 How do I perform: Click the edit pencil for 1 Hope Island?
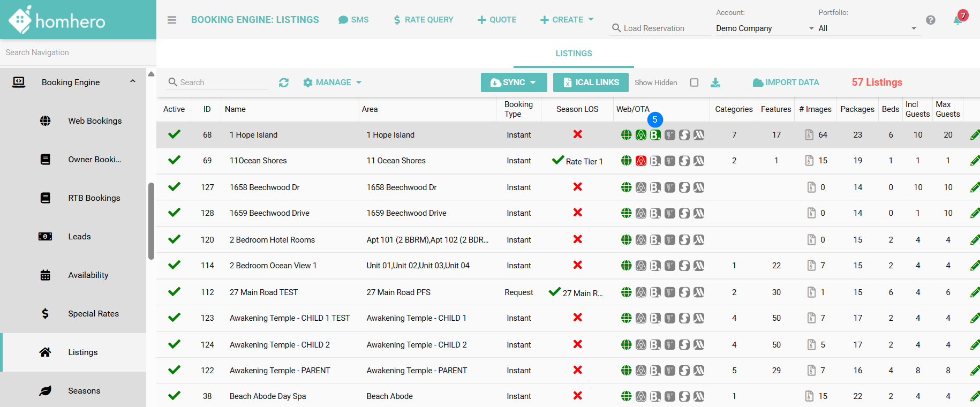click(974, 135)
